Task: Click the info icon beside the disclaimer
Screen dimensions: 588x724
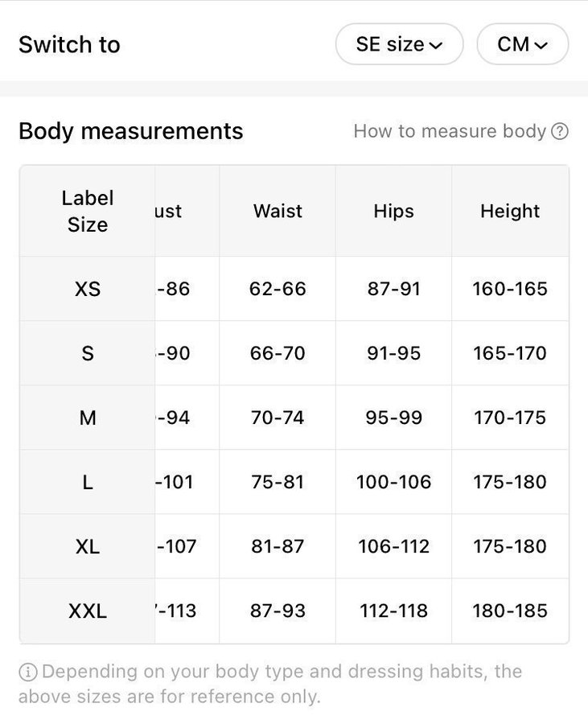Action: [x=27, y=672]
